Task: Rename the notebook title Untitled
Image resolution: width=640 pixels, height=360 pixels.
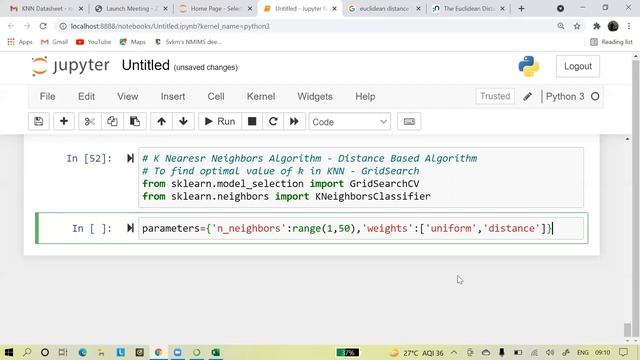Action: pos(145,65)
